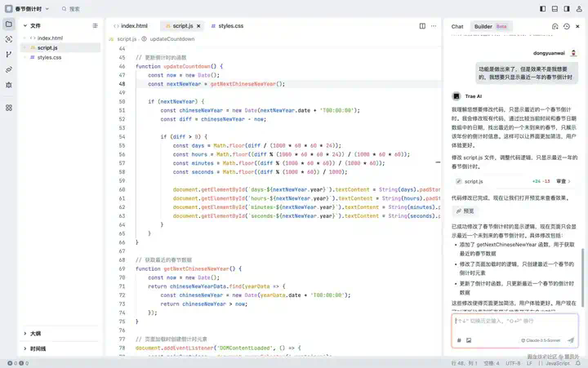588x368 pixels.
Task: Click the 空格: 4 indentation setting
Action: click(x=492, y=363)
